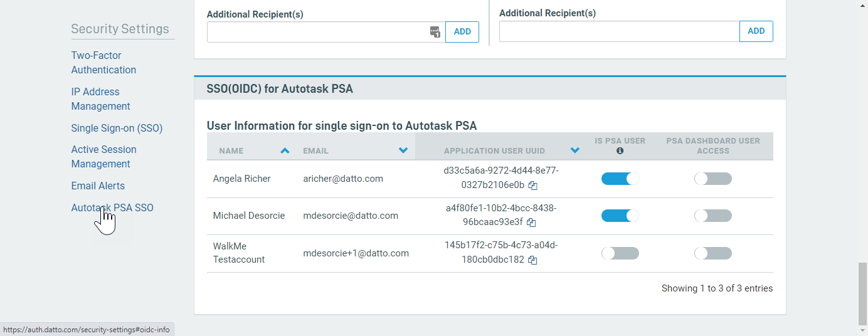
Task: Turn off Is PSA User for Michael Desorcie
Action: coord(620,216)
